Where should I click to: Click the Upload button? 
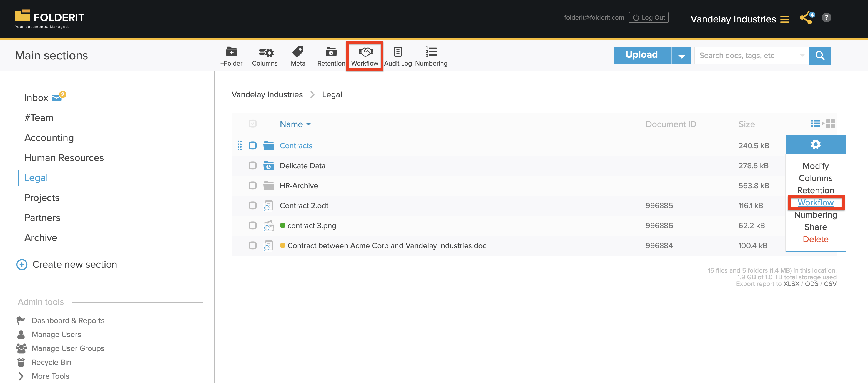(642, 56)
